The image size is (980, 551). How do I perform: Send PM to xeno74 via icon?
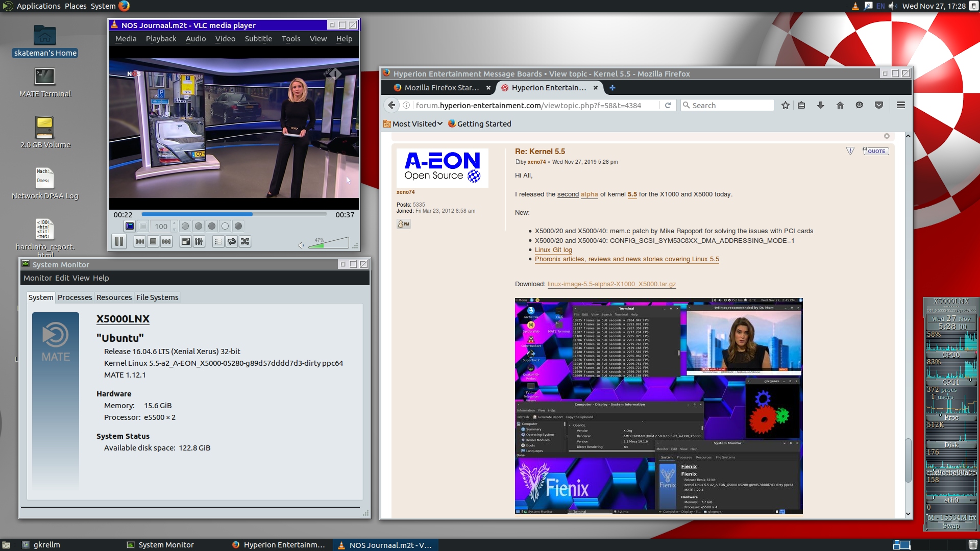tap(404, 224)
